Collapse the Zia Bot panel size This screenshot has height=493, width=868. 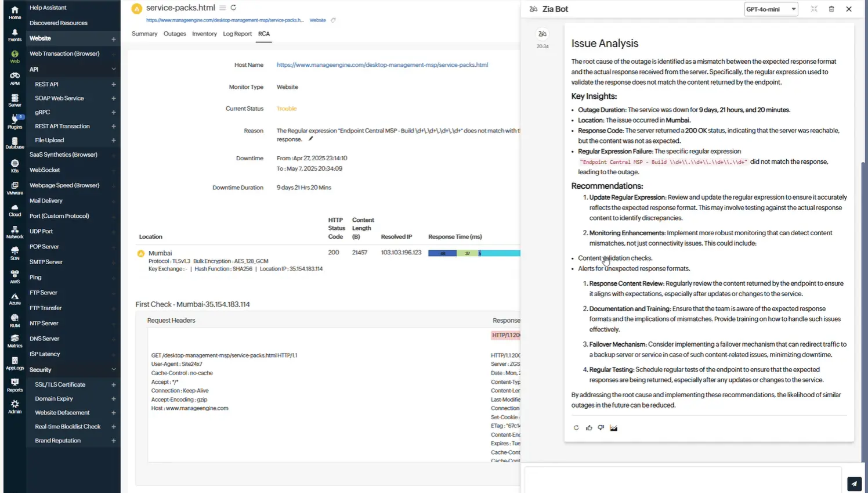click(814, 9)
